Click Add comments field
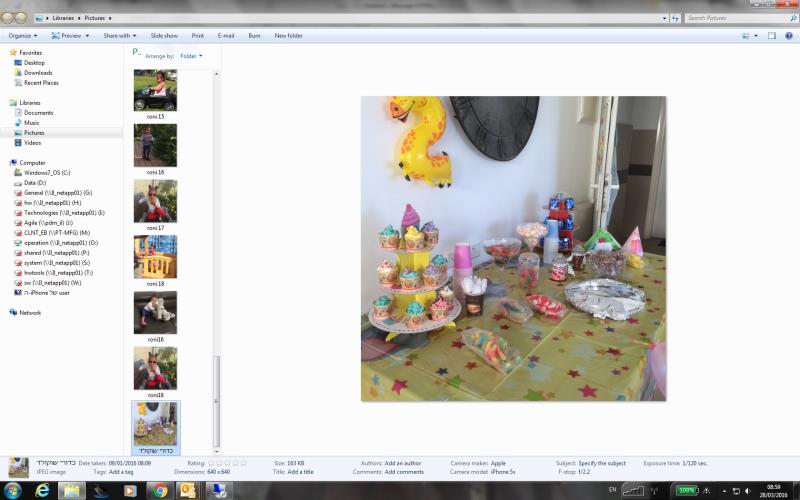Screen dimensions: 800x500 (404, 472)
